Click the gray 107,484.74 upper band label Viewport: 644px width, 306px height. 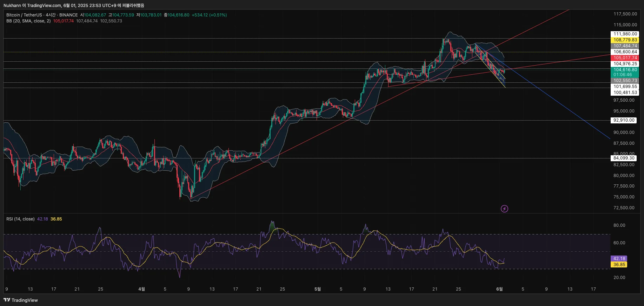tap(625, 46)
